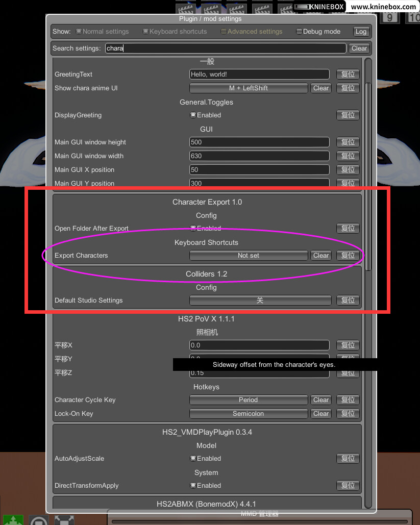Reset Main GUI window width
This screenshot has height=525, width=420.
(348, 156)
